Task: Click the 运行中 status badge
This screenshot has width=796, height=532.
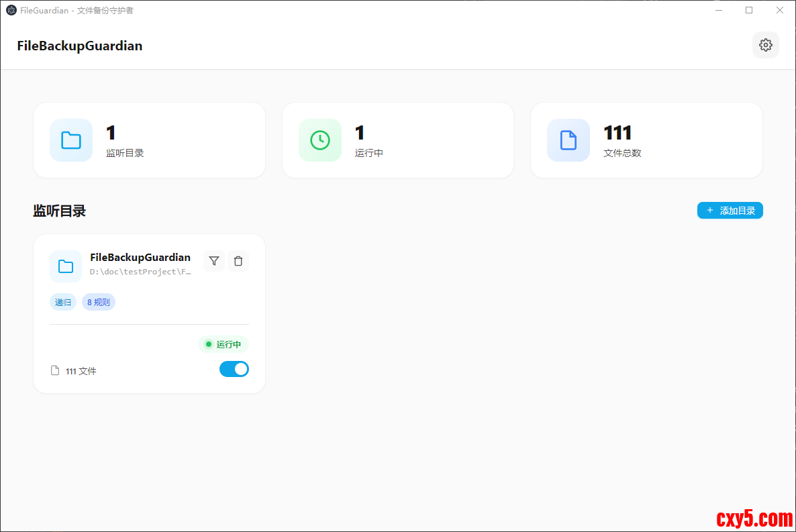Action: tap(223, 344)
